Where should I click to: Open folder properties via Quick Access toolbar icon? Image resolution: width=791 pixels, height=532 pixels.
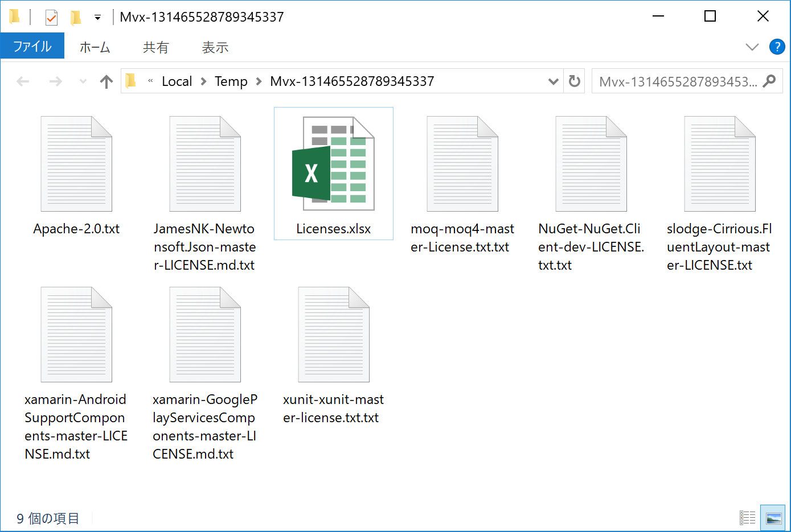51,17
